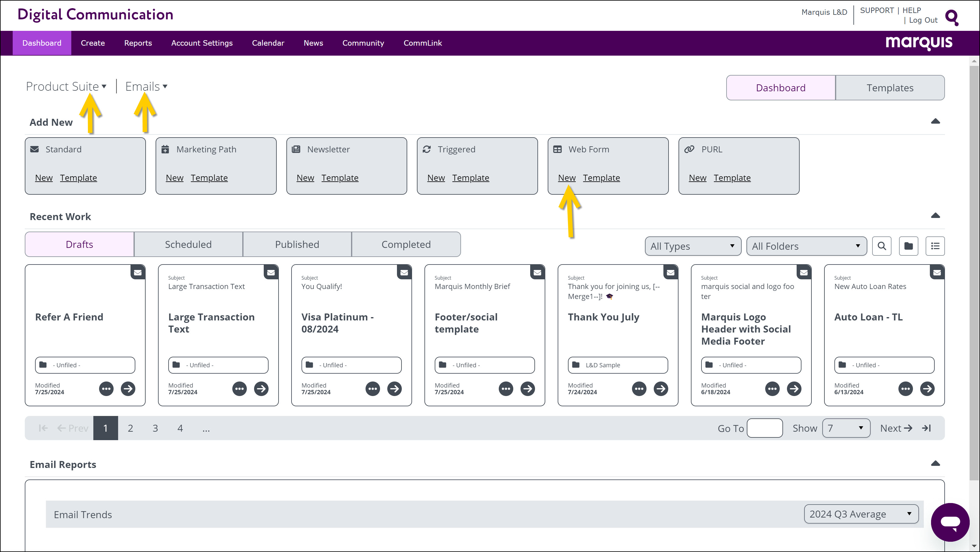Open the Auto Loan - TL draft arrow
The height and width of the screenshot is (552, 980).
point(927,389)
